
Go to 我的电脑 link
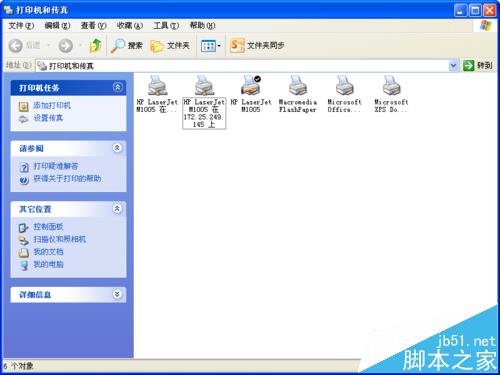pos(48,264)
